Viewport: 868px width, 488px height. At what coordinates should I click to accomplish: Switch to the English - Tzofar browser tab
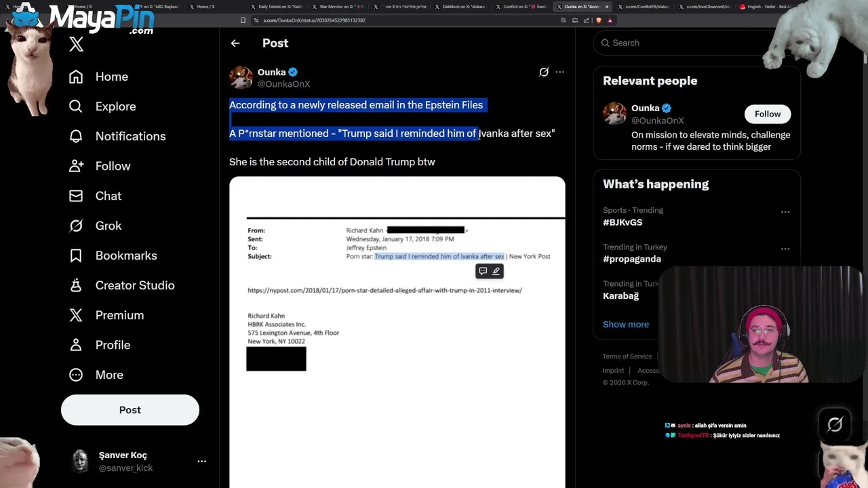(x=765, y=6)
